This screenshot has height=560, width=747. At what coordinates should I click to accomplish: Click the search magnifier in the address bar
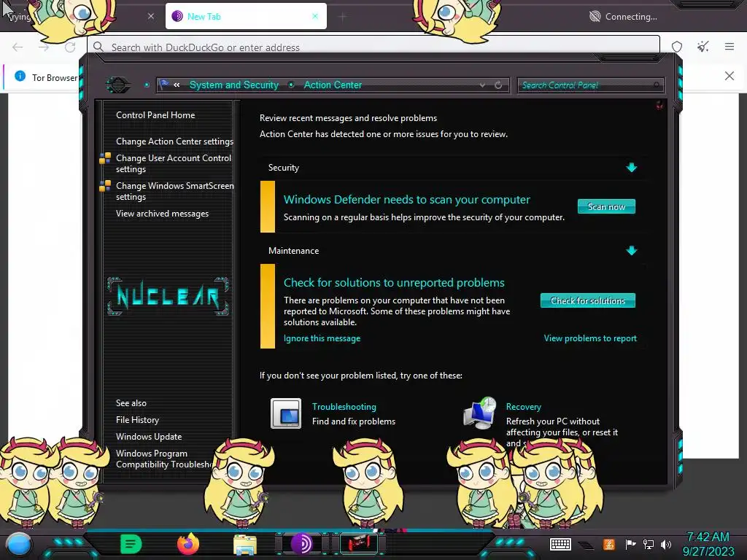(98, 47)
